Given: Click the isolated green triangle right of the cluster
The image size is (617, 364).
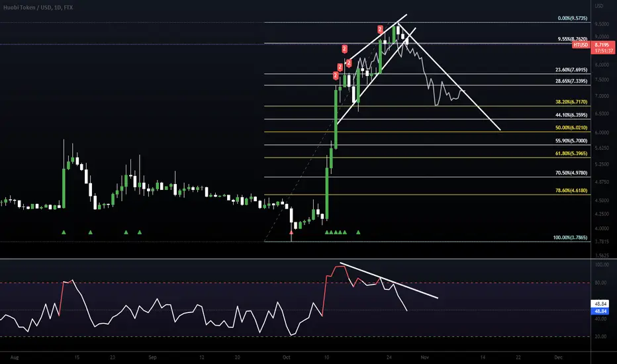Looking at the screenshot, I should [358, 232].
